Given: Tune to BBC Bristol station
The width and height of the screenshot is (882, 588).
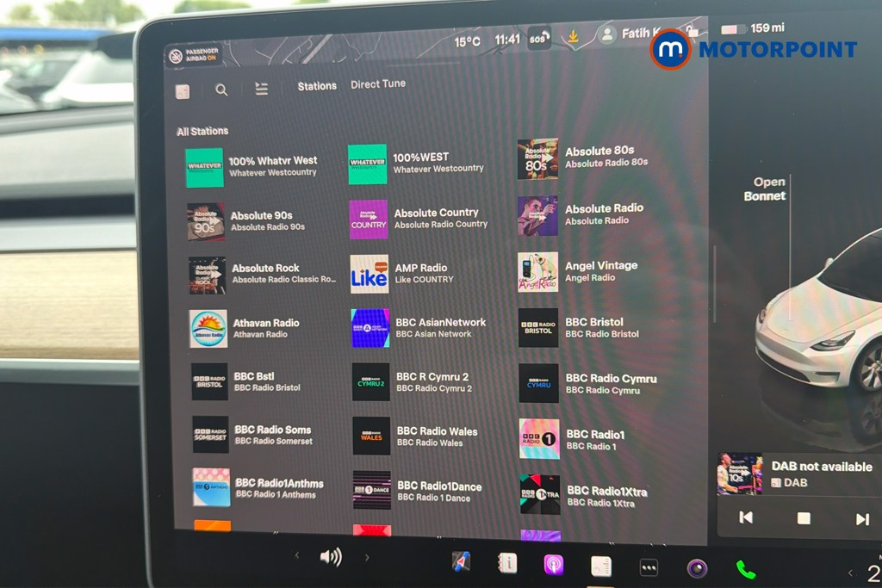Looking at the screenshot, I should tap(579, 327).
